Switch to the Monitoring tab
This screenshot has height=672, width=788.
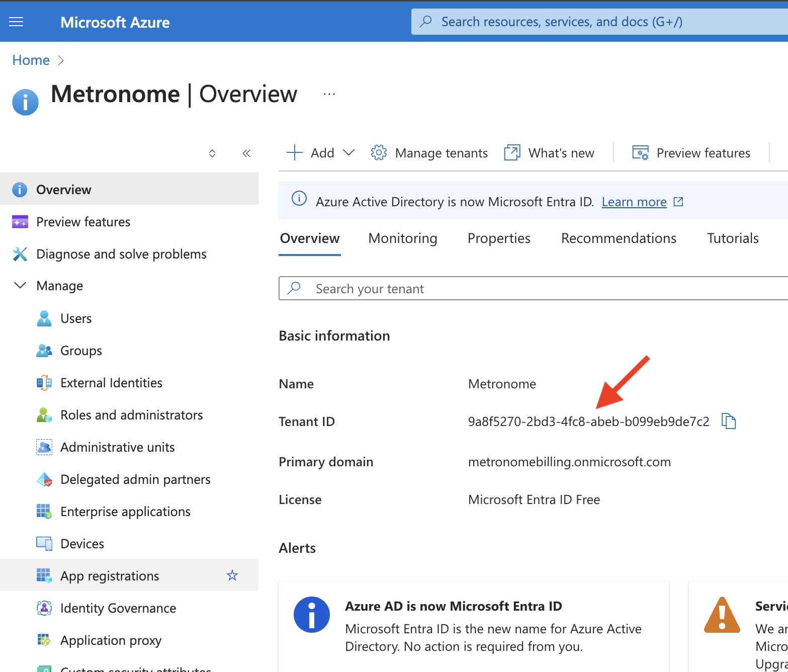point(403,238)
